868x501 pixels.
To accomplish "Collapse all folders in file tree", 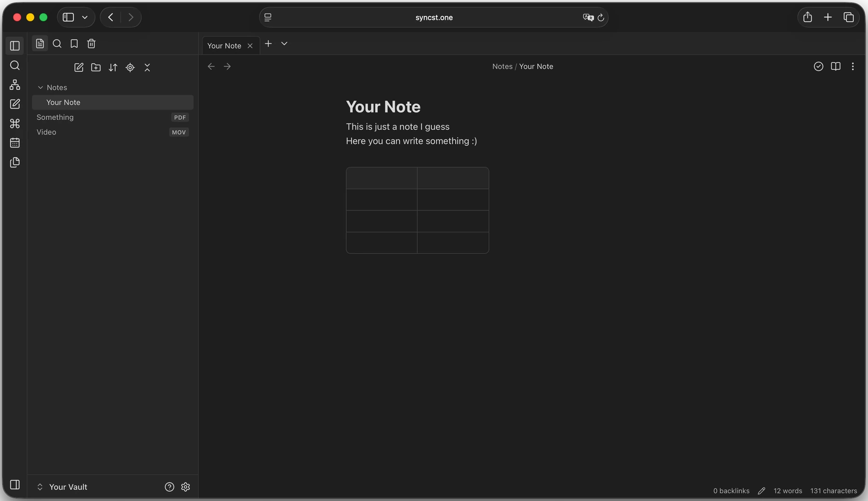I will point(147,68).
